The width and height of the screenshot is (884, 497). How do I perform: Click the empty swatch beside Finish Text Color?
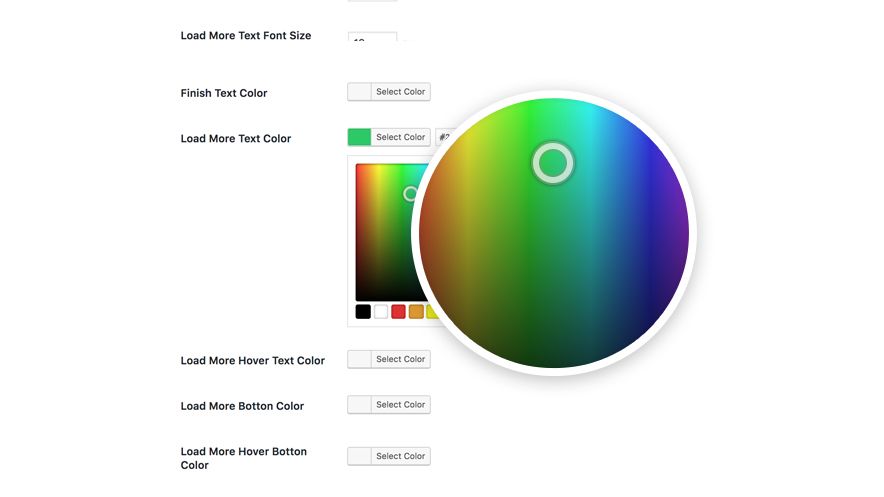pyautogui.click(x=359, y=92)
